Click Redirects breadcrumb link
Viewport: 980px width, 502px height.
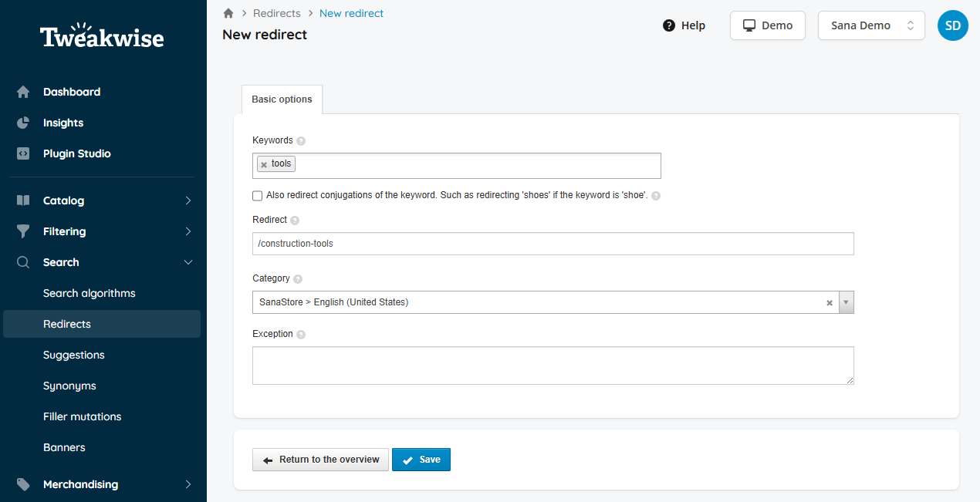tap(277, 13)
